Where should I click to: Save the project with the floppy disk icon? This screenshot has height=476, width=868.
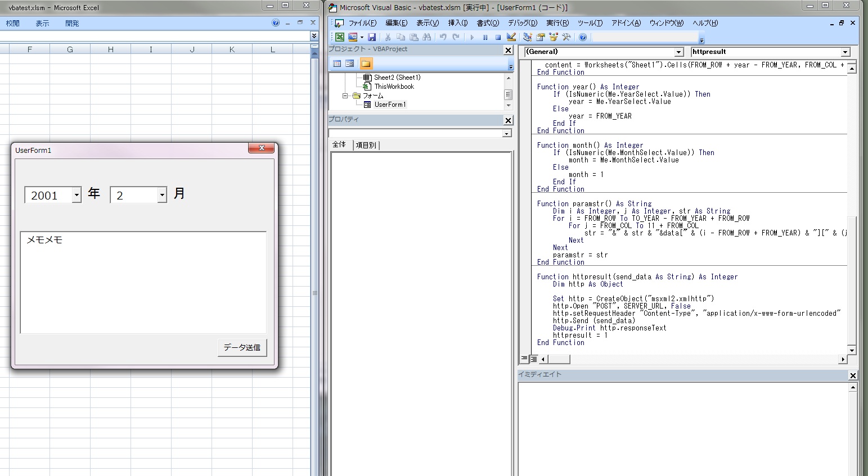pyautogui.click(x=371, y=37)
